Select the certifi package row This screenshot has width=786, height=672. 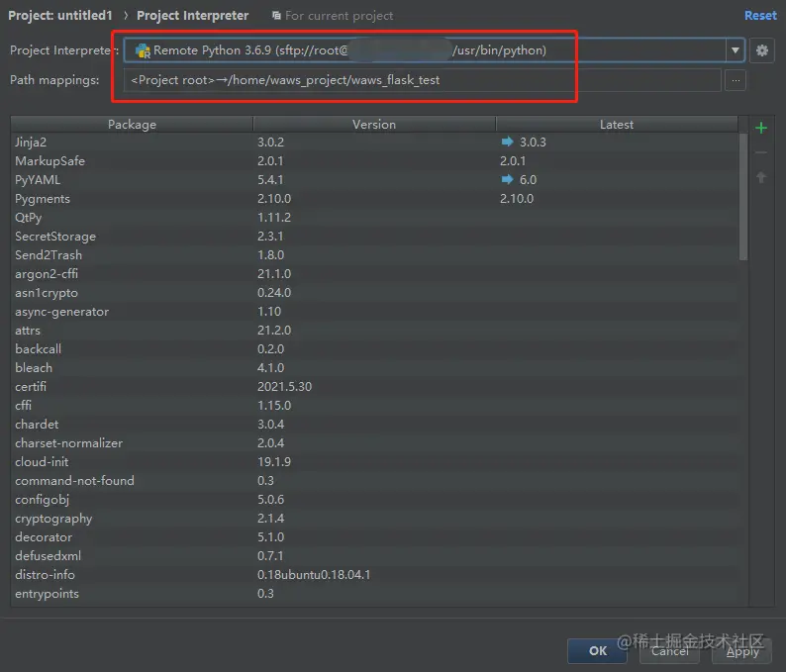coord(374,386)
